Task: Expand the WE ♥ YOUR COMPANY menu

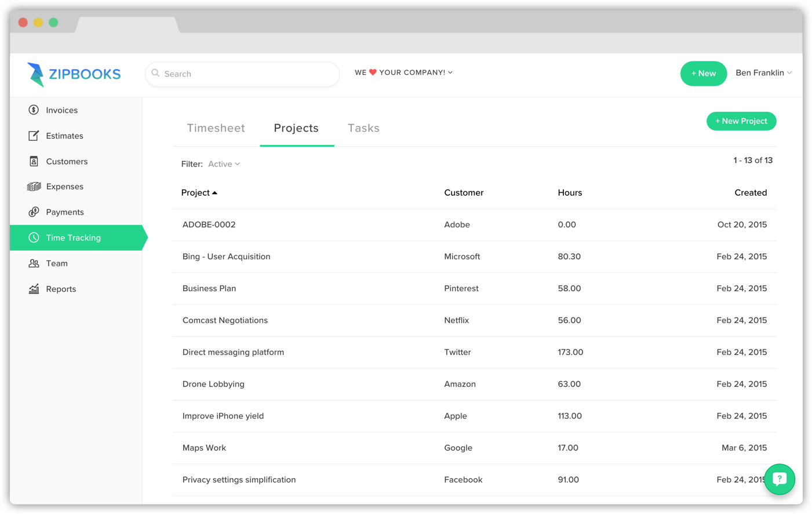Action: 403,73
